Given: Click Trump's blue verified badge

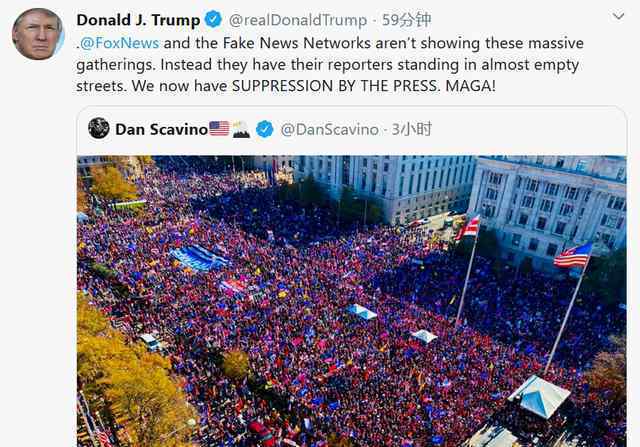Looking at the screenshot, I should coord(213,19).
